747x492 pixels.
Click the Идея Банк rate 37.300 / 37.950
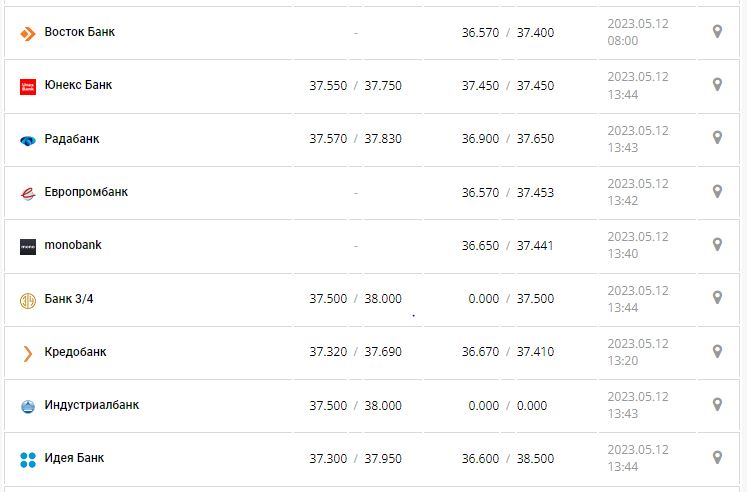pyautogui.click(x=355, y=458)
